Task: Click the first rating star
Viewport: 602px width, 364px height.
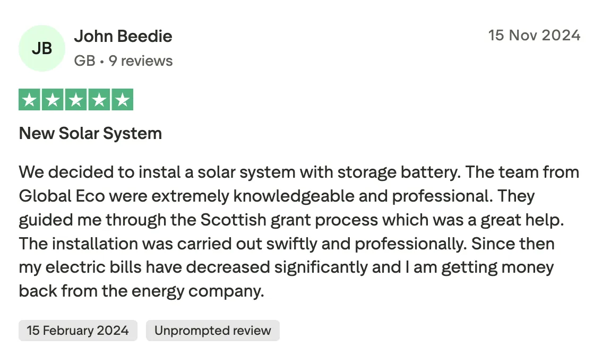Action: [29, 100]
